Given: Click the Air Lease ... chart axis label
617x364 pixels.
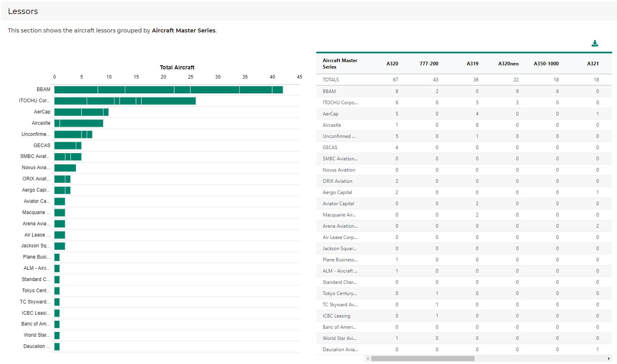Looking at the screenshot, I should pos(37,235).
